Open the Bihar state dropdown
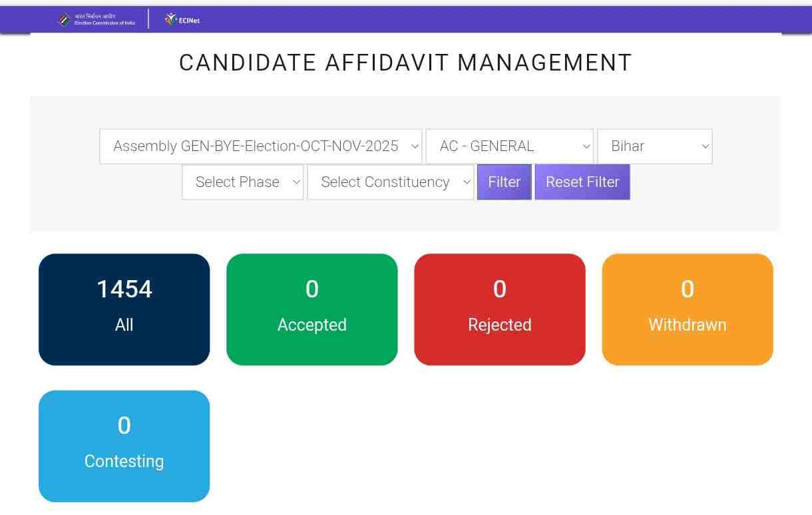 (x=654, y=146)
